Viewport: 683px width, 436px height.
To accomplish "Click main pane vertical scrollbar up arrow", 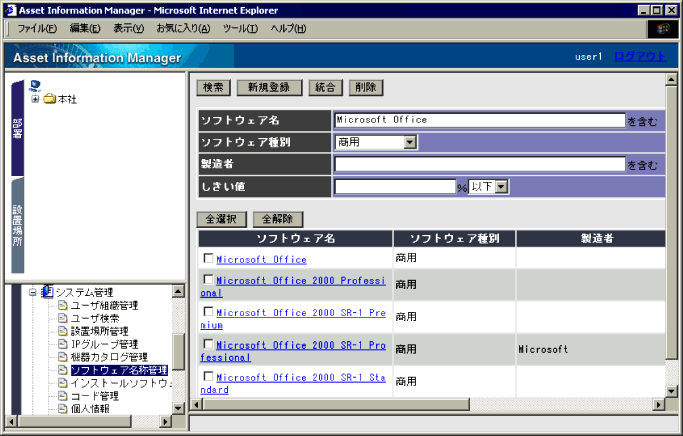I will [671, 79].
